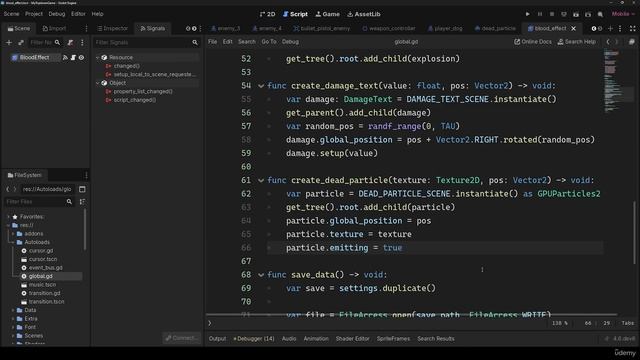Open the Editor menu
Viewport: 640px width, 360px height.
[x=78, y=14]
